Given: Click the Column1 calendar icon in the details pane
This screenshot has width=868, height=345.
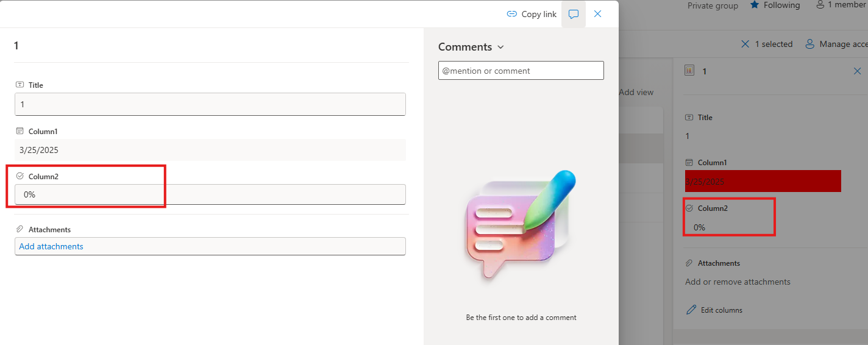Looking at the screenshot, I should (689, 163).
